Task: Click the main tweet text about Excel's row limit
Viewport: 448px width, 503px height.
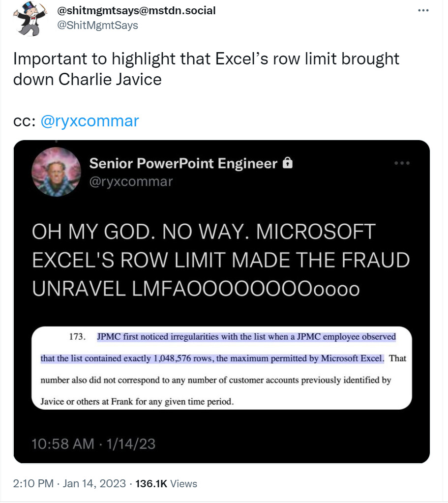Action: [x=206, y=69]
